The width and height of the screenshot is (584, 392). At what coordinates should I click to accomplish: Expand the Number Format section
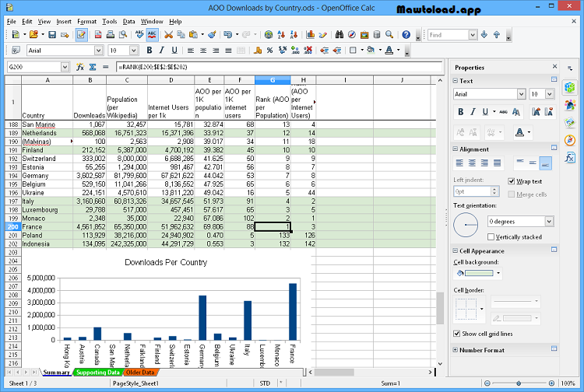click(456, 349)
